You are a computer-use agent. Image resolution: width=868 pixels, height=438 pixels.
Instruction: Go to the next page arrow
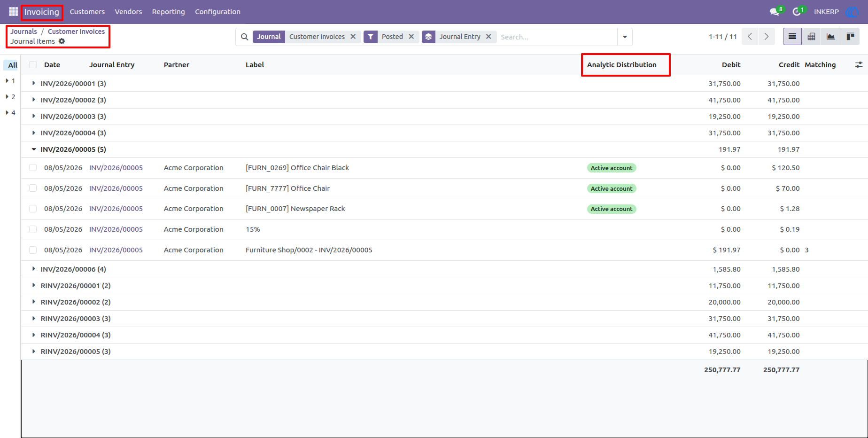767,37
